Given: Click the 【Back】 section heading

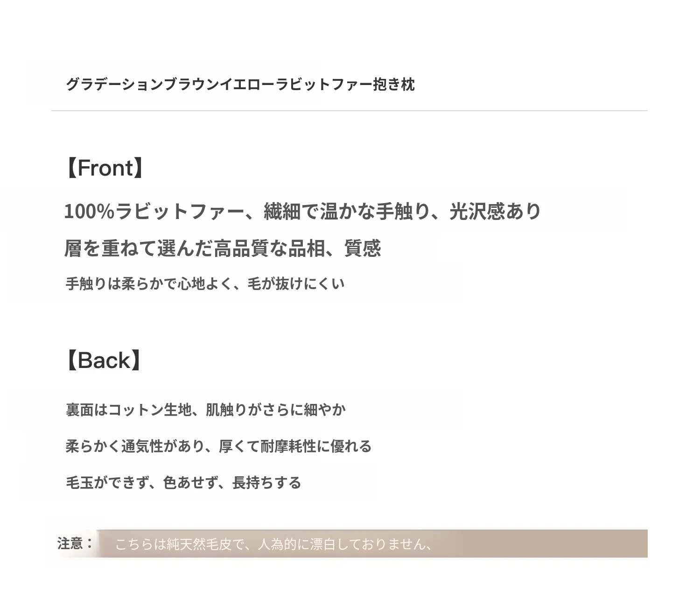Looking at the screenshot, I should [x=104, y=361].
